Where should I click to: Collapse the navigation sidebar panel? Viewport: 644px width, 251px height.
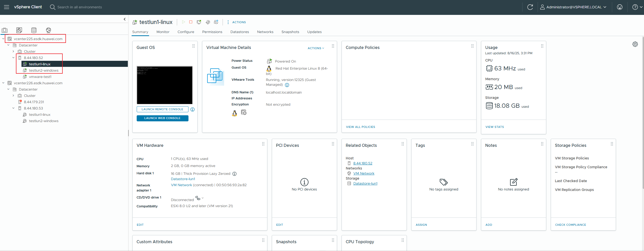pos(125,19)
